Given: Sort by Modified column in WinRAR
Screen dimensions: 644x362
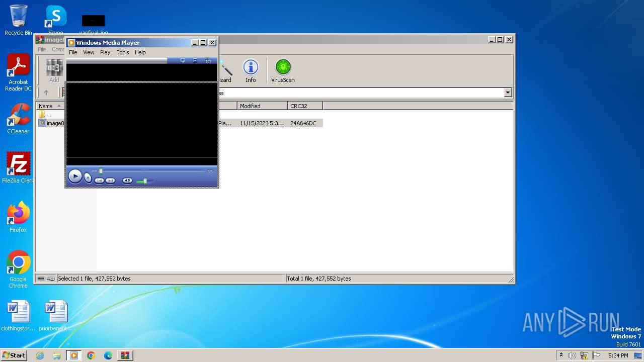Looking at the screenshot, I should pos(262,106).
